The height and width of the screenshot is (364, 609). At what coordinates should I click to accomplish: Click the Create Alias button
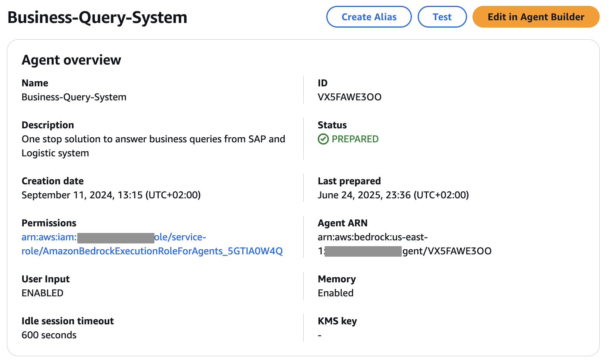(x=369, y=17)
